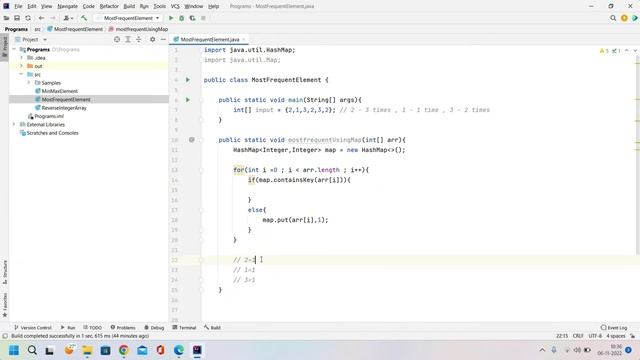Open Chrome from the taskbar

[124, 350]
